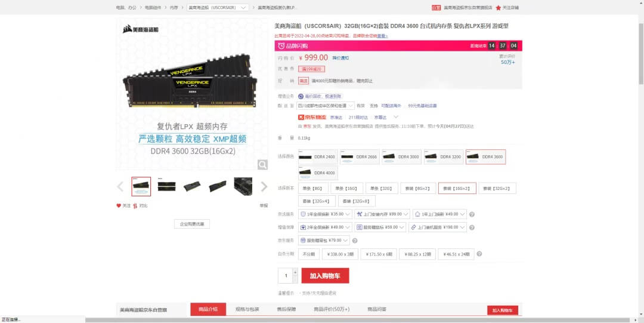Click the 查看> link under title
Image resolution: width=644 pixels, height=323 pixels.
(x=382, y=36)
